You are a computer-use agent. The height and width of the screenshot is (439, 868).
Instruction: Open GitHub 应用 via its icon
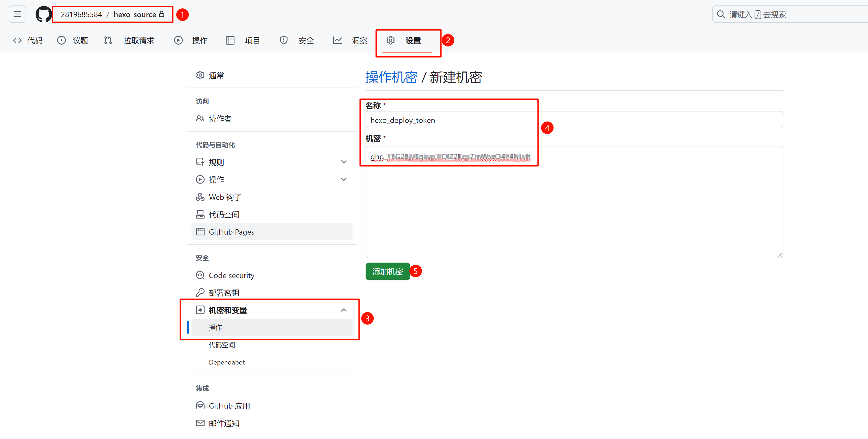pos(200,406)
